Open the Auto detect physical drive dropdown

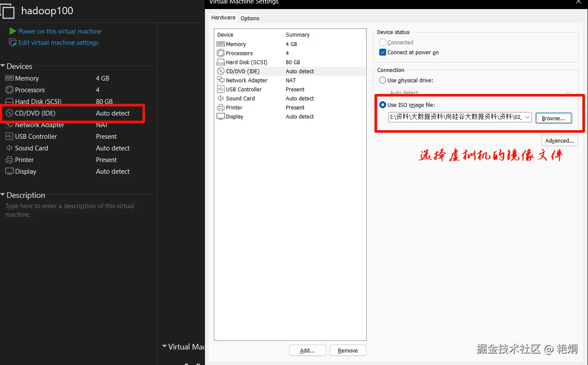coord(568,92)
